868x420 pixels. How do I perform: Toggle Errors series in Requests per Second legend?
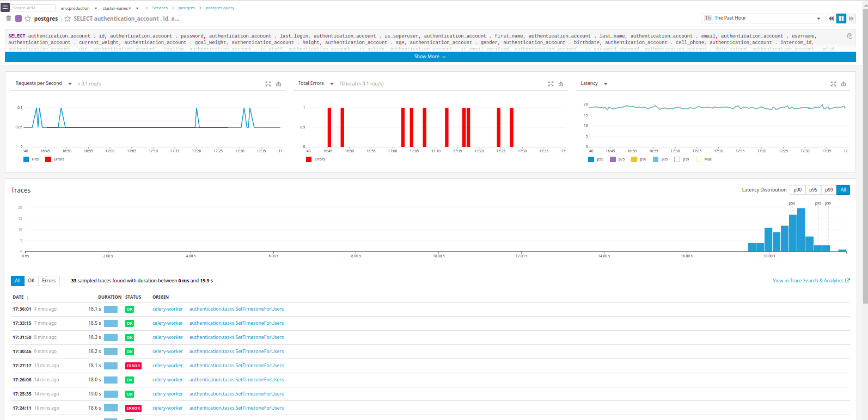(x=55, y=159)
